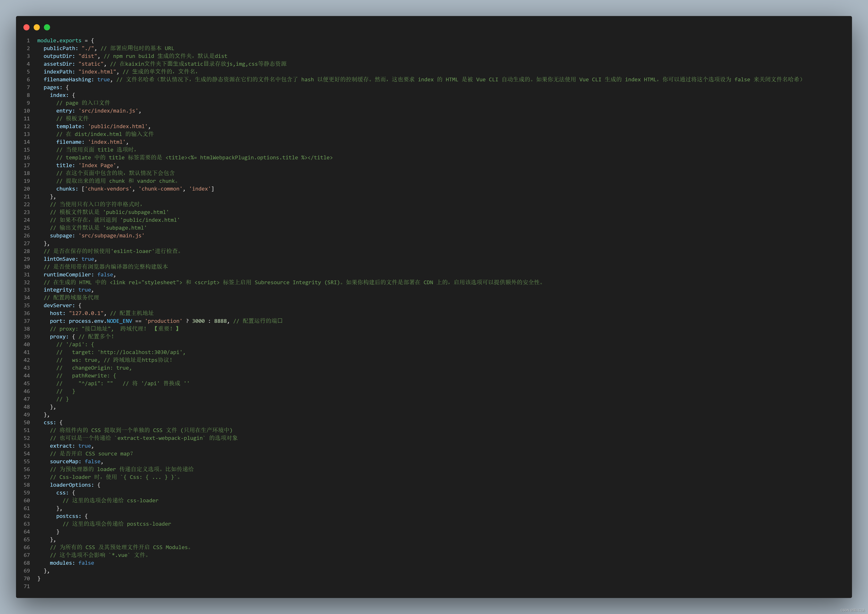Click the CSDN watermark in bottom corner
The height and width of the screenshot is (614, 868).
tap(853, 610)
